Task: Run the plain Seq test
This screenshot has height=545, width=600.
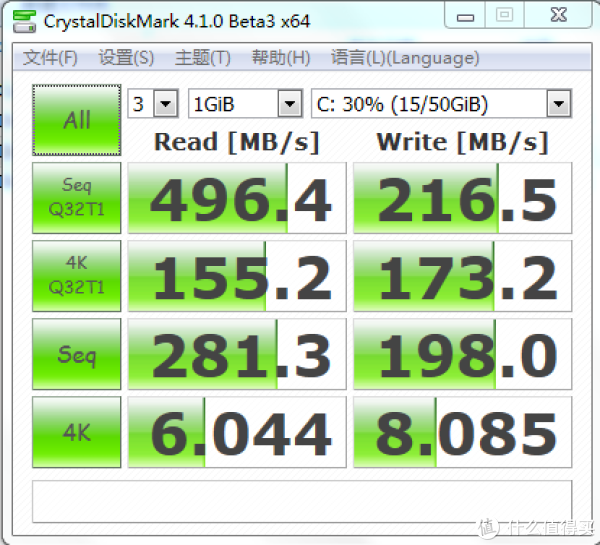Action: (x=77, y=354)
